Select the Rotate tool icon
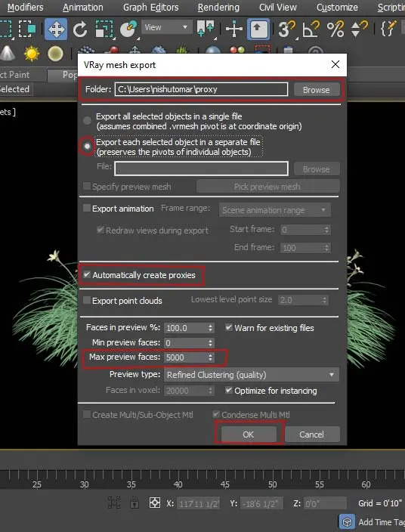The height and width of the screenshot is (532, 405). point(80,29)
